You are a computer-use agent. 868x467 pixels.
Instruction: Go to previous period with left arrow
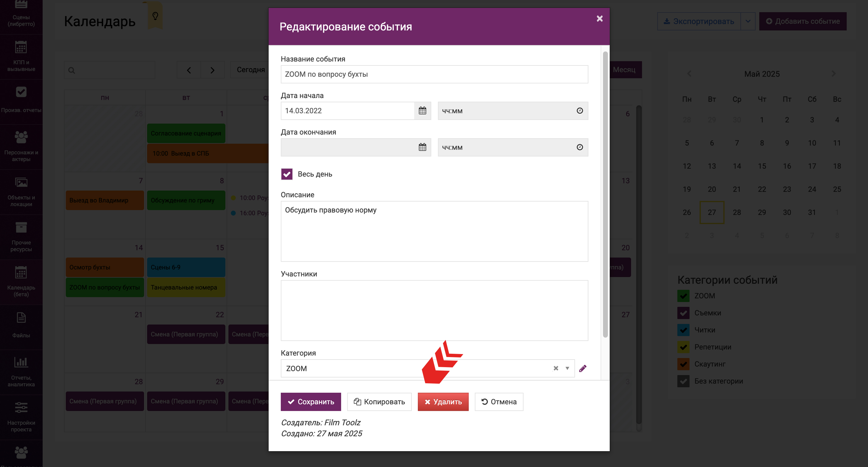pyautogui.click(x=189, y=70)
